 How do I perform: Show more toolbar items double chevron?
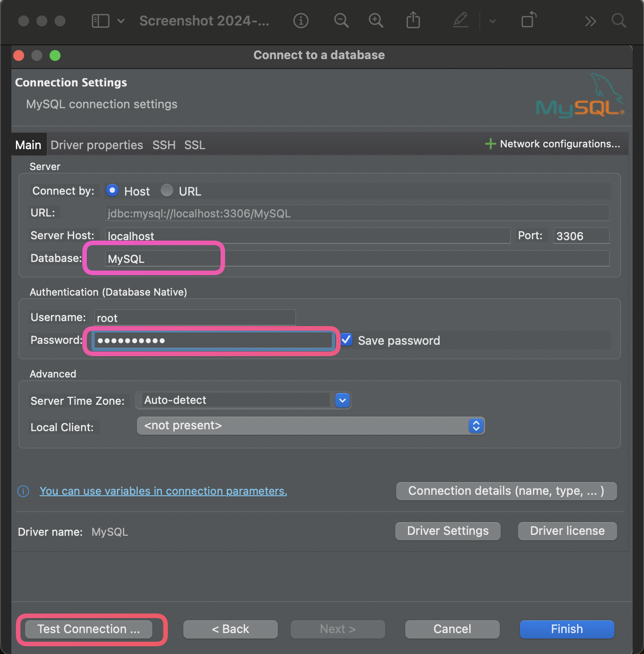(590, 21)
